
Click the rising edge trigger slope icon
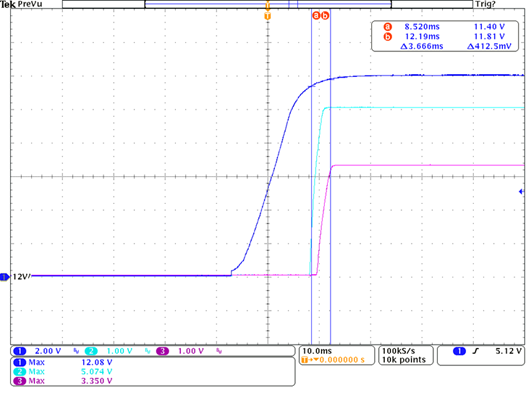(476, 351)
